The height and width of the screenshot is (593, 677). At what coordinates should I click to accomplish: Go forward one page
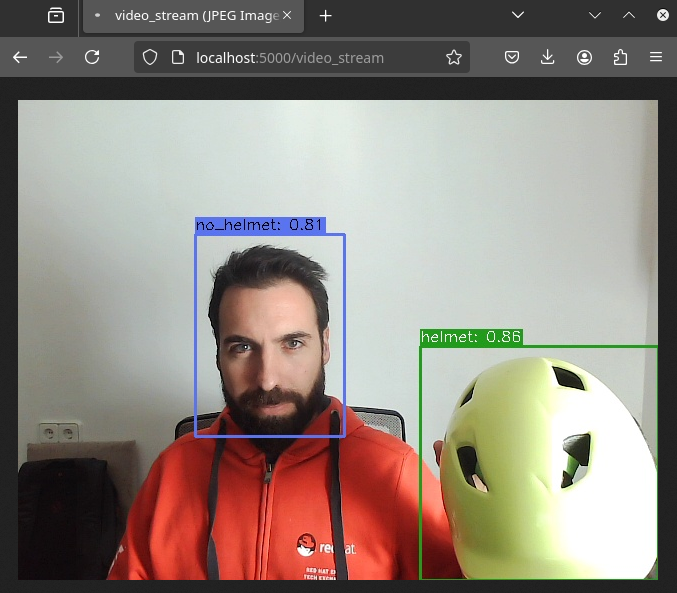coord(56,57)
